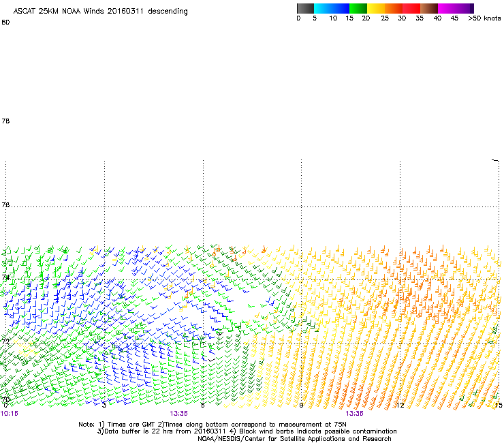Click the latitude 70 axis label
This screenshot has width=504, height=443.
pyautogui.click(x=6, y=399)
